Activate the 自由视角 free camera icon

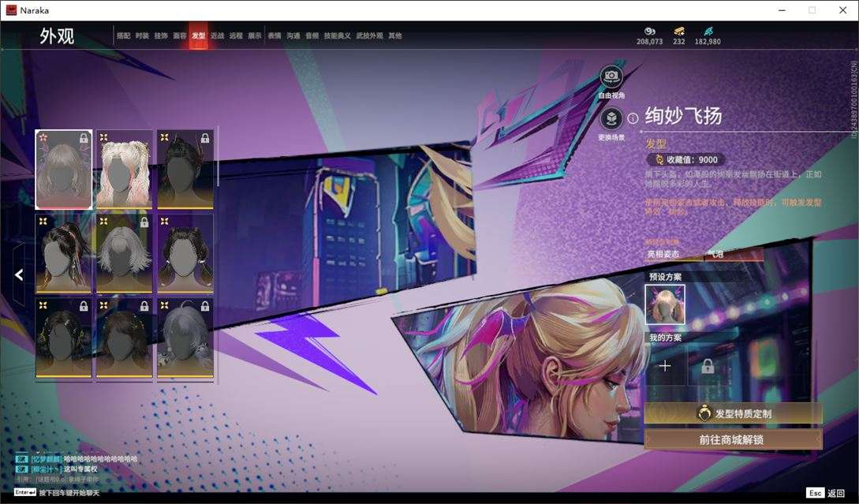click(x=611, y=77)
